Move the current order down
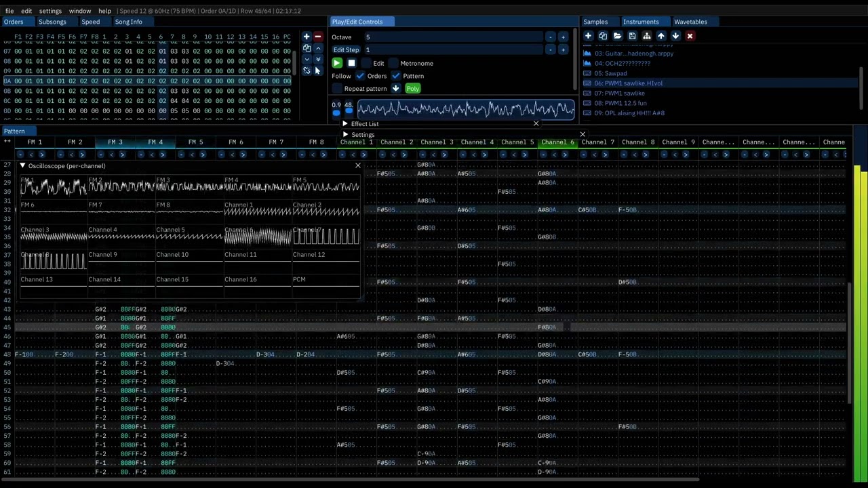 (x=307, y=59)
